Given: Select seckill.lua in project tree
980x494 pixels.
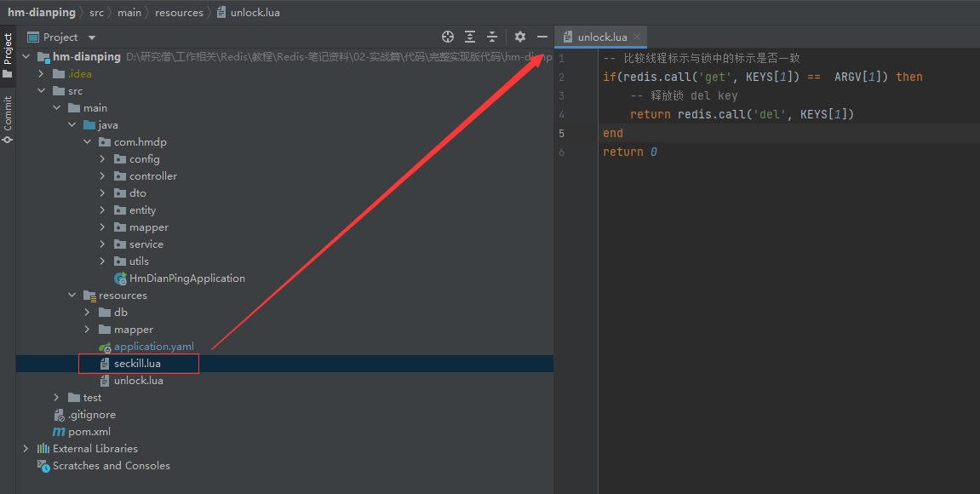Looking at the screenshot, I should tap(137, 364).
